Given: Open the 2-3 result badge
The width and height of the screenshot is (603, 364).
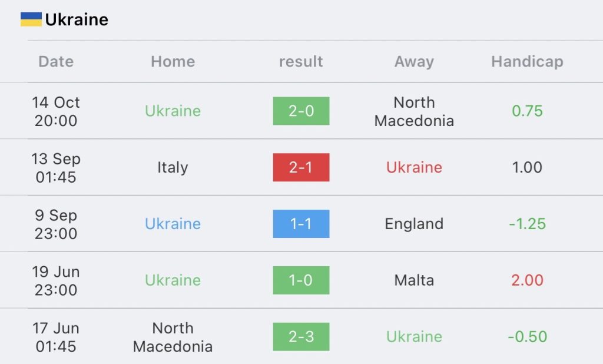Looking at the screenshot, I should point(301,337).
